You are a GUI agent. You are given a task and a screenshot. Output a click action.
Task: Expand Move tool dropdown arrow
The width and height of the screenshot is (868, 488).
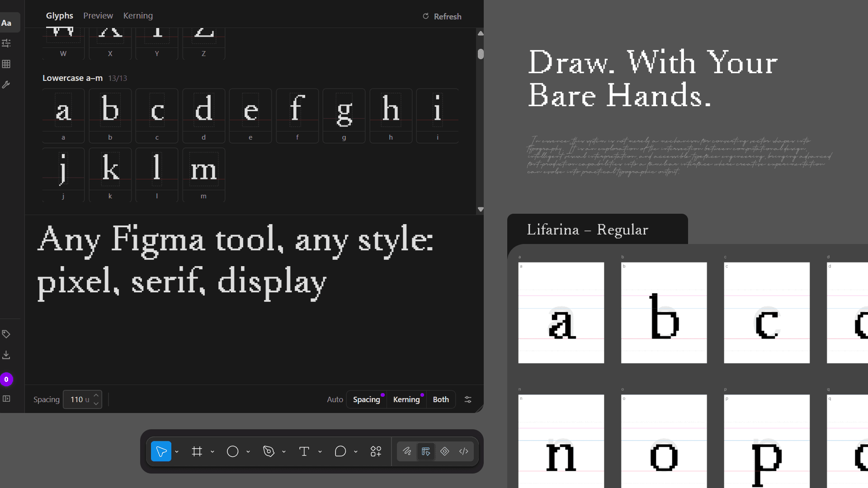177,452
